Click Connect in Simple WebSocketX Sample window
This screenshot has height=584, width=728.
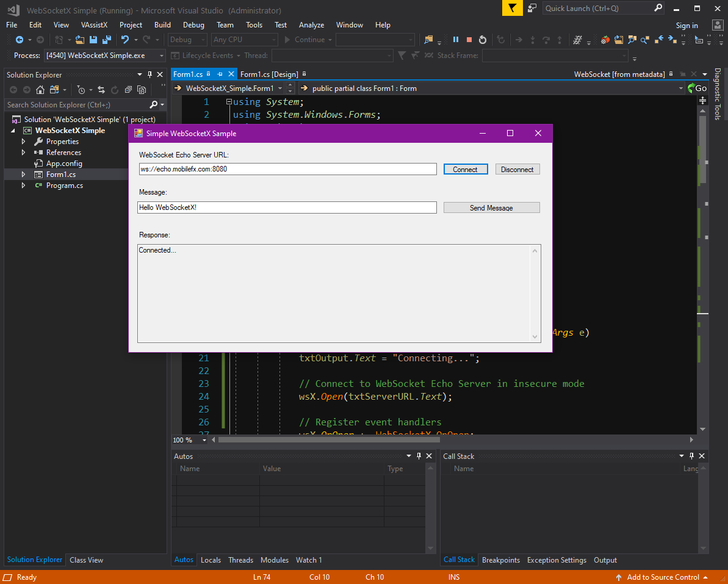tap(466, 170)
